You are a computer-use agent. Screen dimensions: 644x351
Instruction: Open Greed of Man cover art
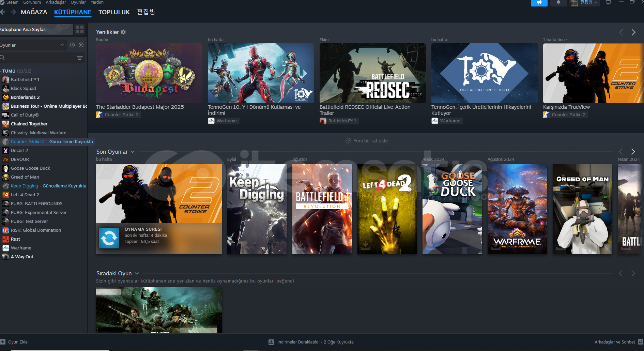(582, 209)
